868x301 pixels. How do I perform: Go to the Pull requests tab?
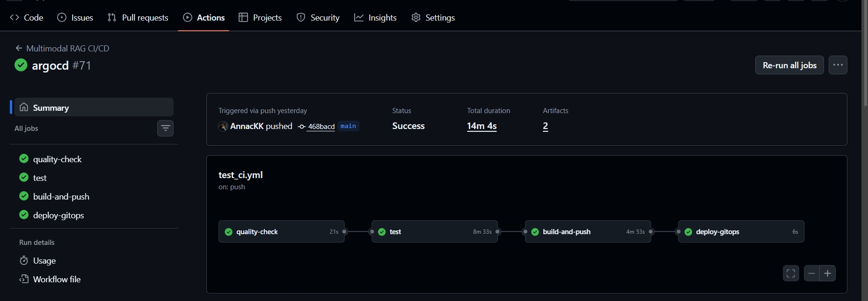pos(138,18)
